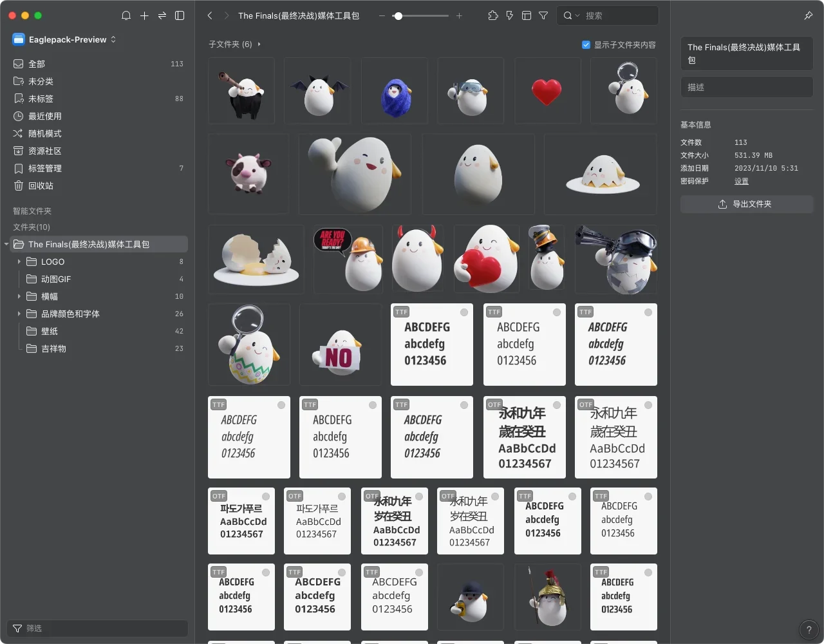Expand the 品牌颜色和字体 folder tree

coord(19,314)
